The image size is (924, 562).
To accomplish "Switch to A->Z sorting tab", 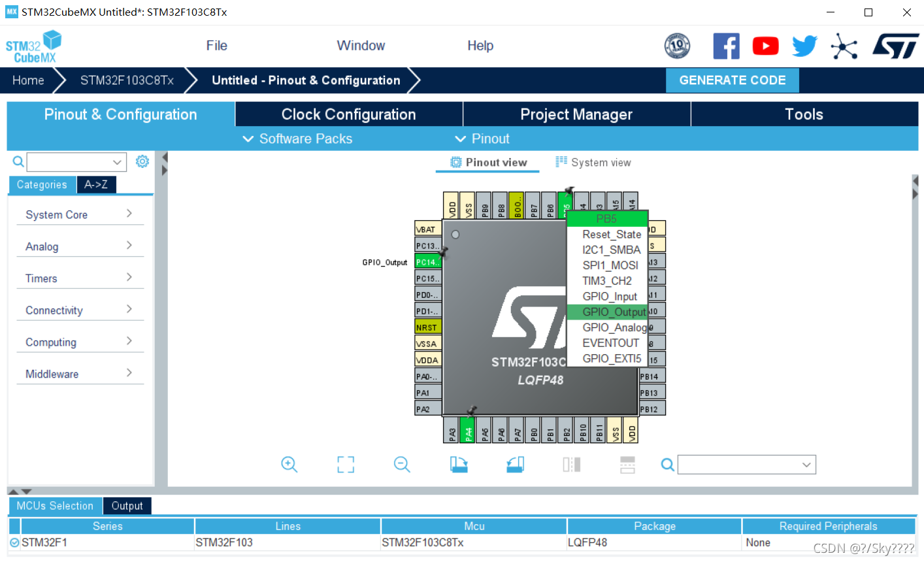I will (x=96, y=185).
